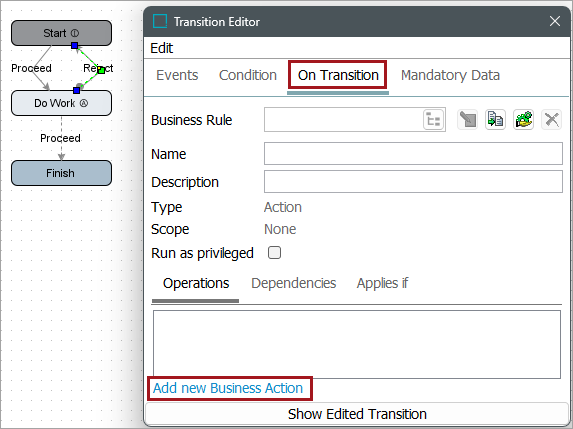Toggle the Run as privileged checkbox
Screen dimensions: 573x429
pyautogui.click(x=274, y=253)
